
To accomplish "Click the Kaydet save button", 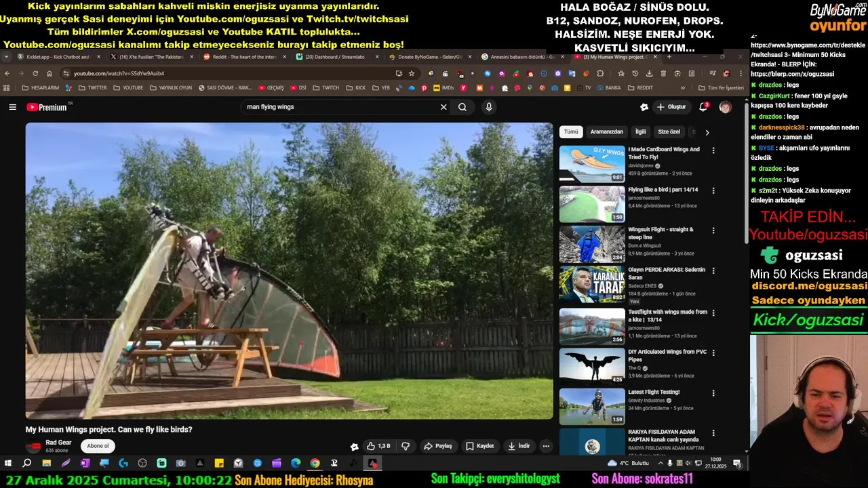I will point(480,446).
